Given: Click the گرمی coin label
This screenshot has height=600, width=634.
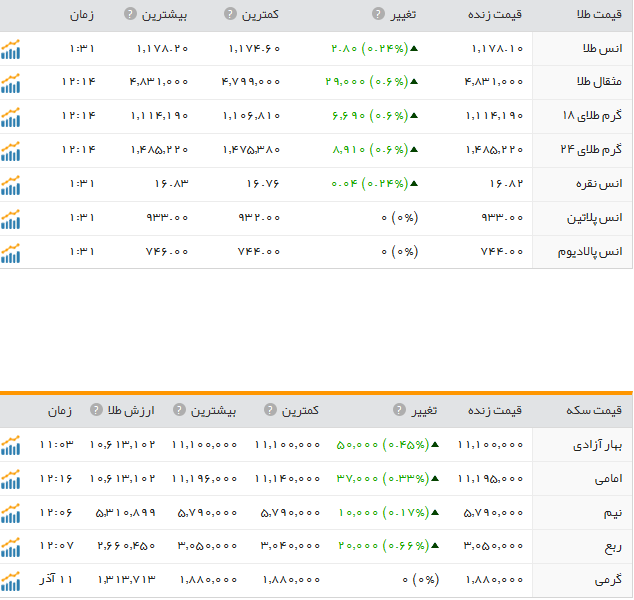Looking at the screenshot, I should point(608,581).
